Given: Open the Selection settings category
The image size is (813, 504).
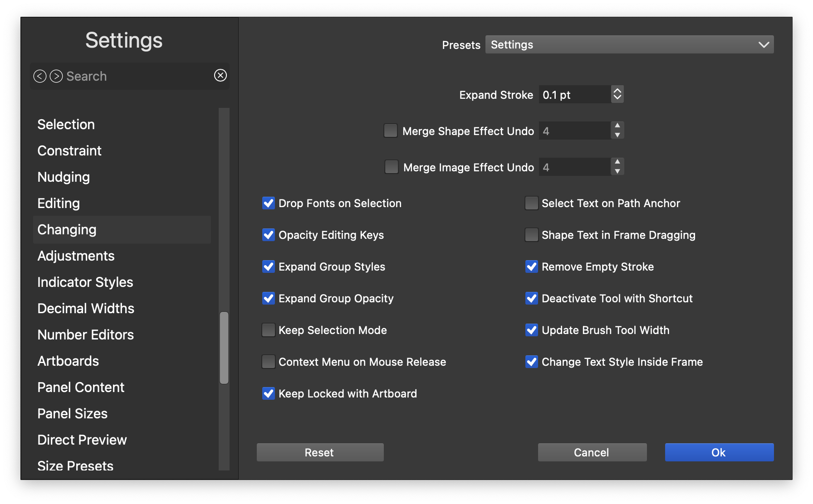Looking at the screenshot, I should [66, 124].
